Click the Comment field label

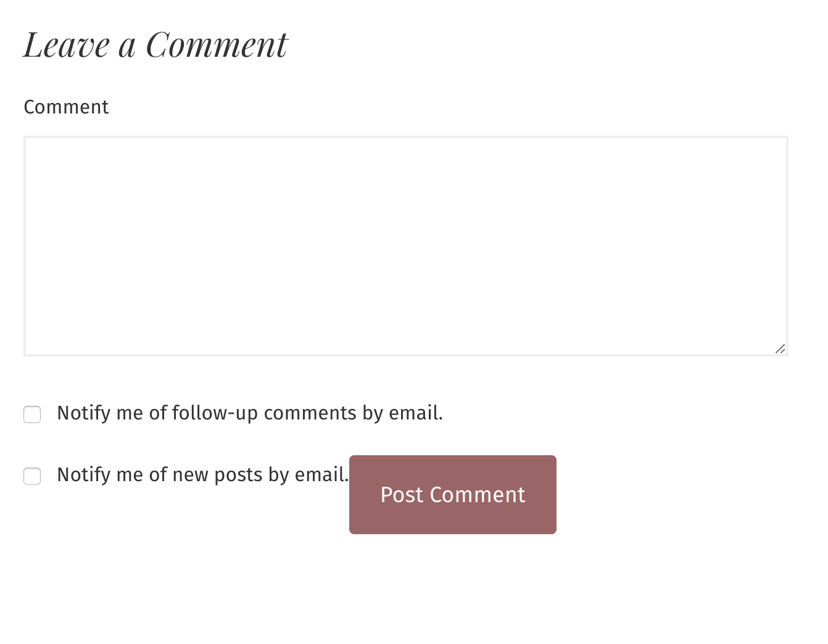66,107
